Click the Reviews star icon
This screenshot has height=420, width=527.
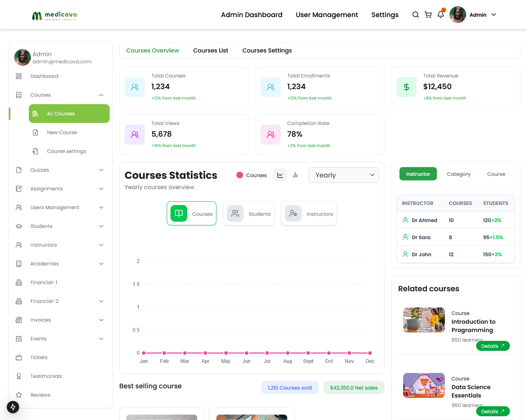click(19, 395)
